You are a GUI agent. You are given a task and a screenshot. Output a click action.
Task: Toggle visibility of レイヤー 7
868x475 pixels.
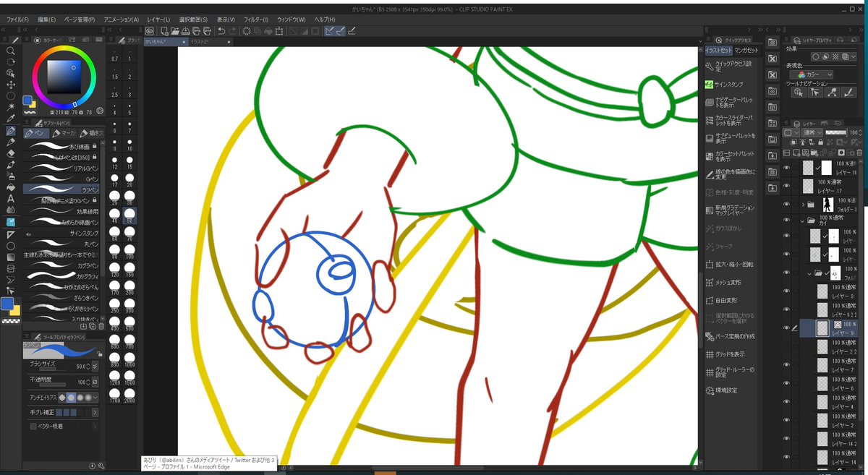click(787, 364)
